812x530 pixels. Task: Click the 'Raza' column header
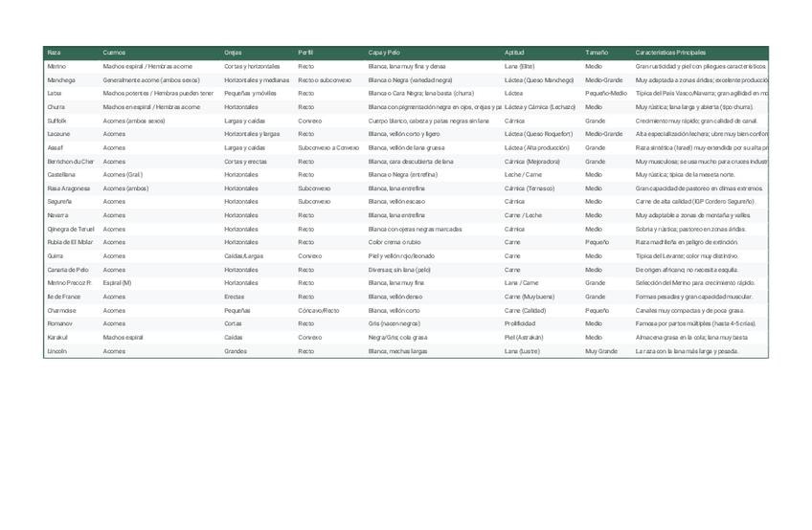[54, 52]
